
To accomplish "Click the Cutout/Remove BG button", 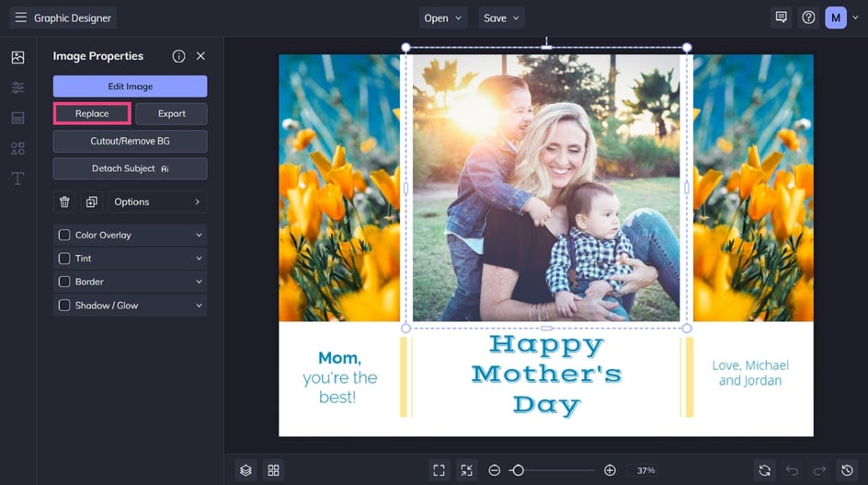I will tap(130, 142).
